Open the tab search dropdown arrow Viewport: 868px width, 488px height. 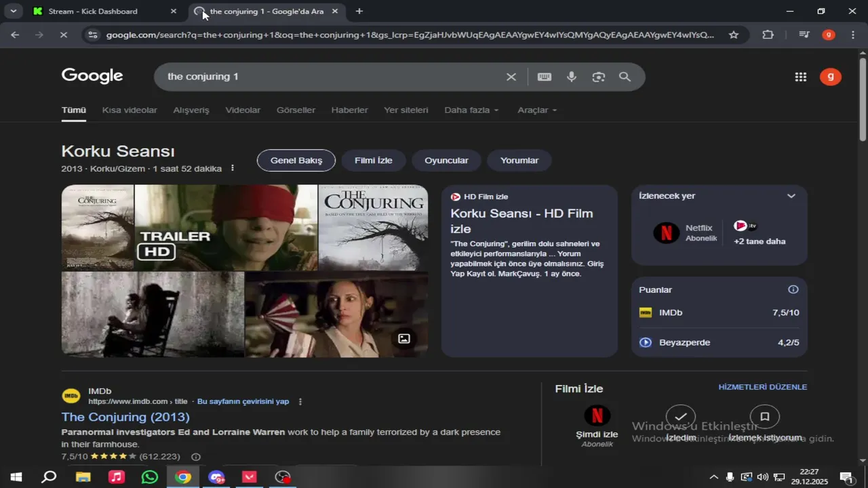pyautogui.click(x=13, y=11)
